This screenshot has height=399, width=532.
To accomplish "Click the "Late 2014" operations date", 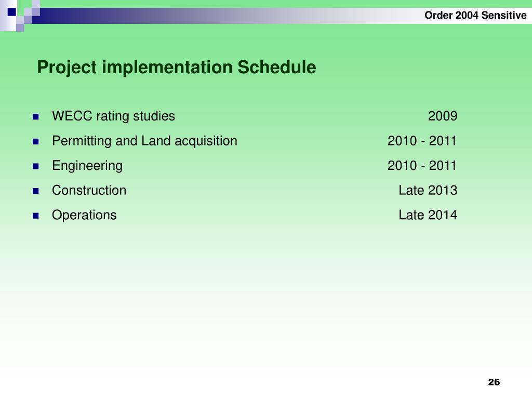I will tap(428, 215).
